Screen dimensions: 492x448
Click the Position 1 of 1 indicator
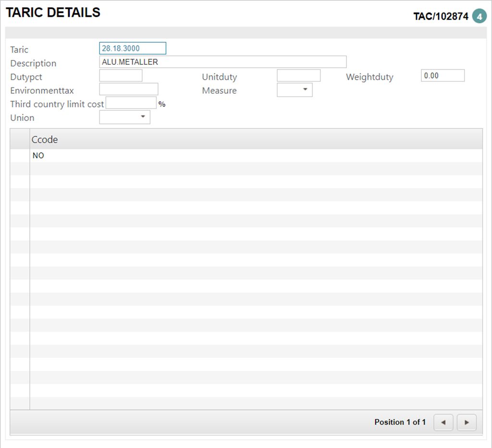point(400,423)
